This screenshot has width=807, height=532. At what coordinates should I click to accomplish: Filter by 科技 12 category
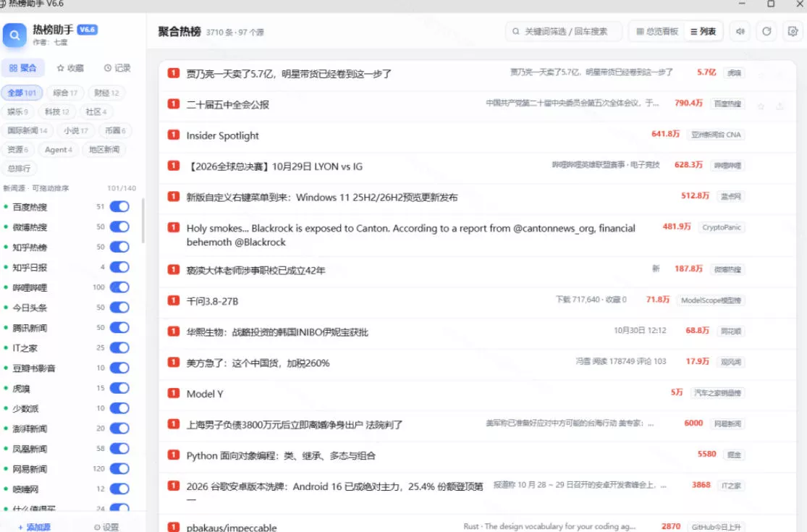(56, 111)
